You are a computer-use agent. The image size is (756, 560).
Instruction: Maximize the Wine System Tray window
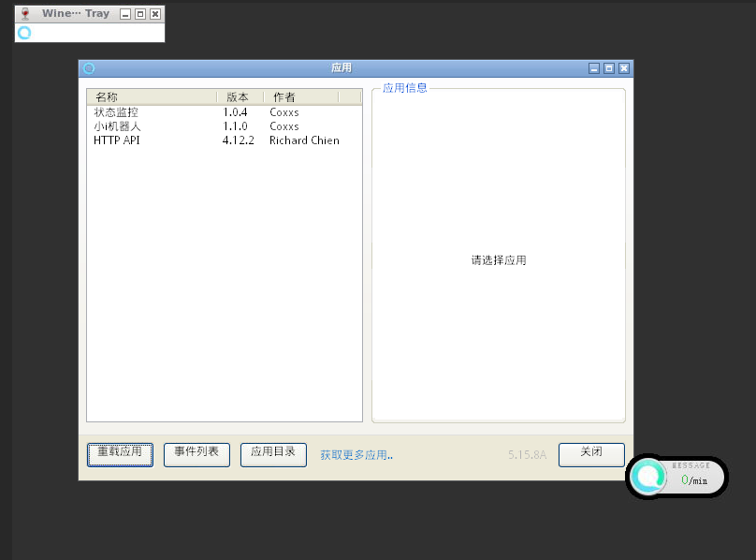coord(140,14)
